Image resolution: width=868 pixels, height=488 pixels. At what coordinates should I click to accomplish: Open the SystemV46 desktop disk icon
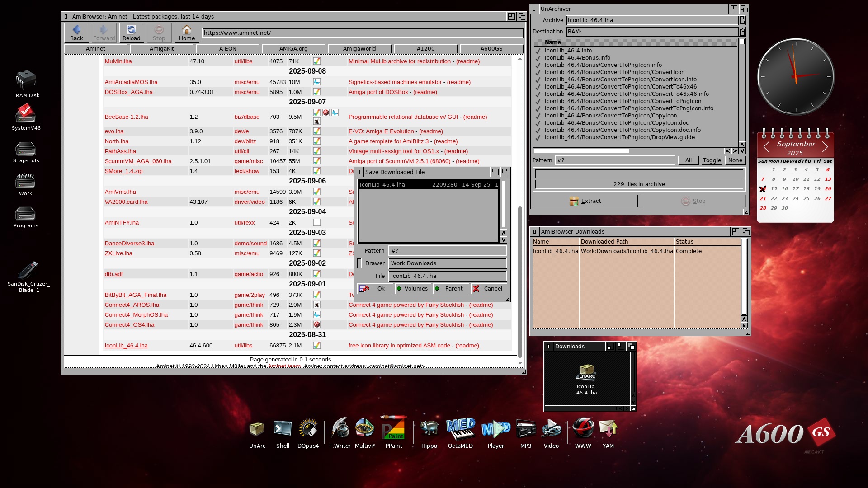(x=26, y=114)
